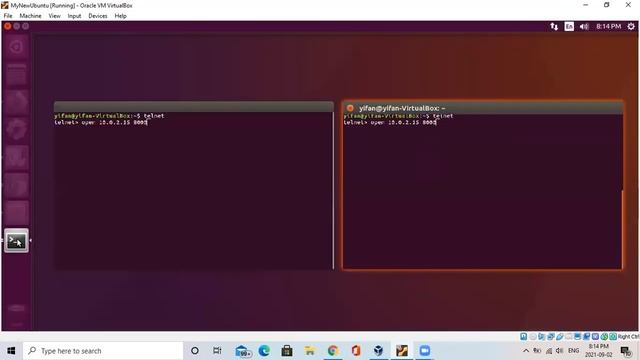The width and height of the screenshot is (640, 360).
Task: Open the Help menu
Action: (x=120, y=16)
